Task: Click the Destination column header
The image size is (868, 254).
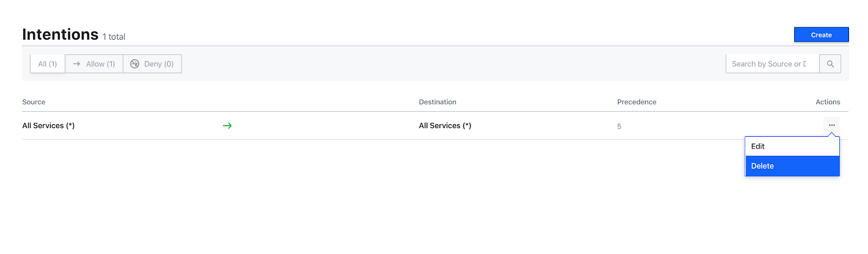Action: pyautogui.click(x=437, y=102)
